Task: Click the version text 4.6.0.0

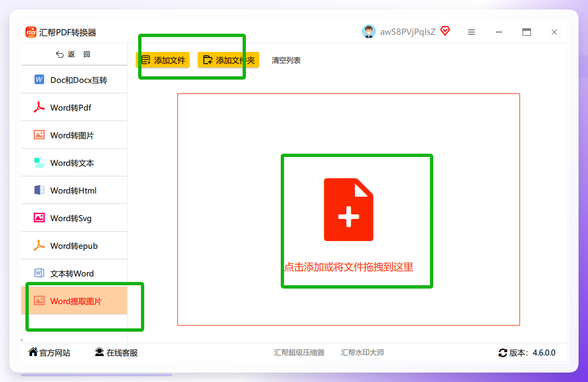Action: pyautogui.click(x=544, y=353)
